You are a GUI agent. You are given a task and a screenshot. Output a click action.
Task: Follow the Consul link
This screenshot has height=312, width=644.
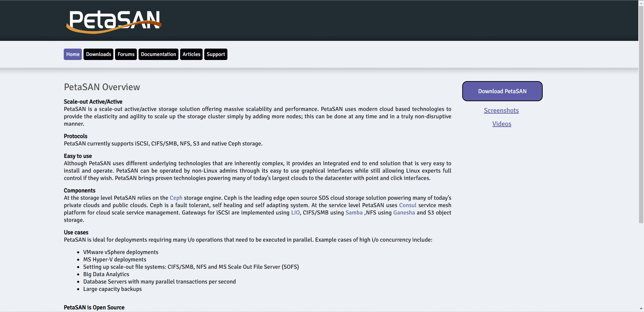(408, 205)
